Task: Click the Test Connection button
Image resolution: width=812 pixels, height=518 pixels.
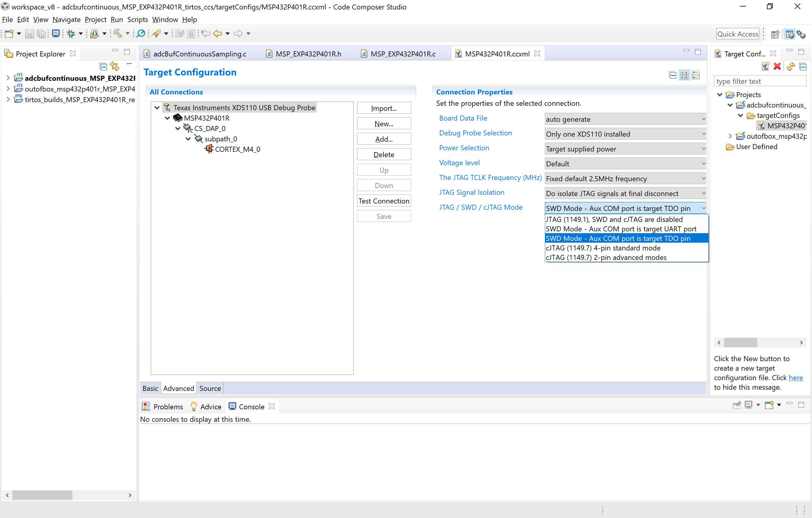Action: click(x=383, y=201)
